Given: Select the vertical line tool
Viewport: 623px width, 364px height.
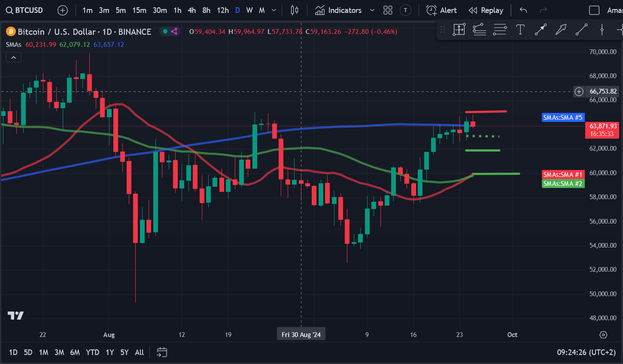Looking at the screenshot, I should tap(602, 30).
